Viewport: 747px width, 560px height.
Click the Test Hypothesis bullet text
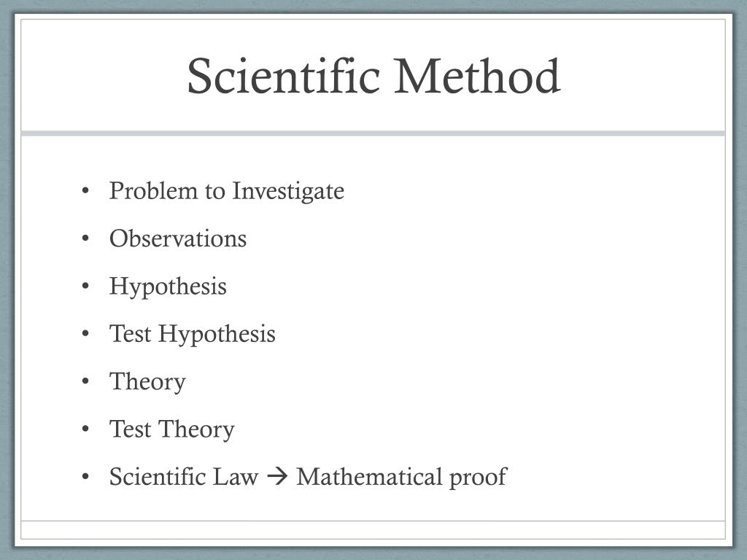193,335
